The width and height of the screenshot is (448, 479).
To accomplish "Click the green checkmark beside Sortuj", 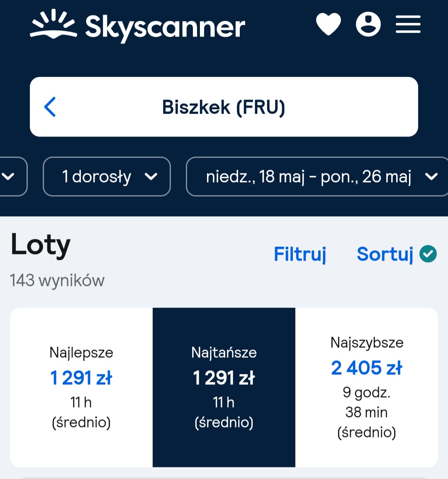I will pyautogui.click(x=428, y=254).
